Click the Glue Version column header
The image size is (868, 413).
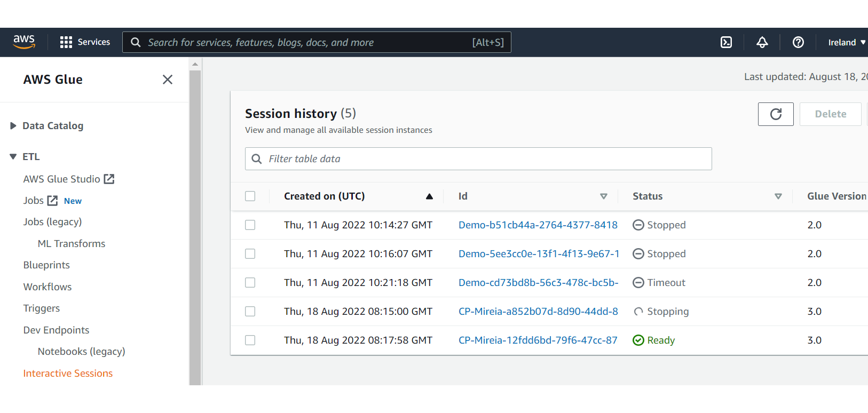tap(837, 196)
